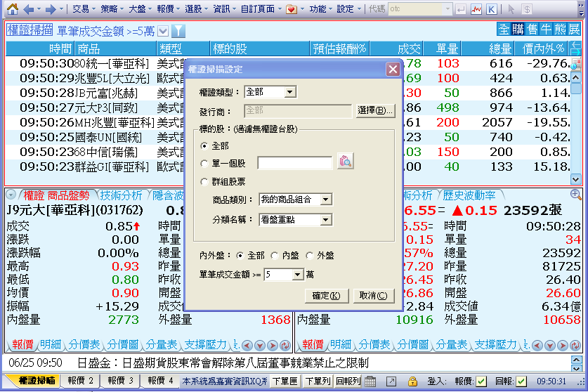
Task: Click the stock search icon in dialog
Action: [345, 162]
